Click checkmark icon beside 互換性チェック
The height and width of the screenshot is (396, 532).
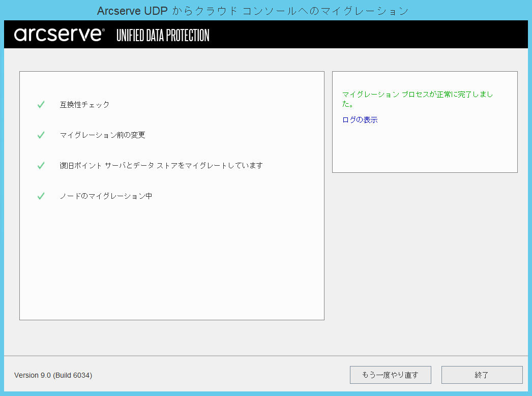pos(41,104)
